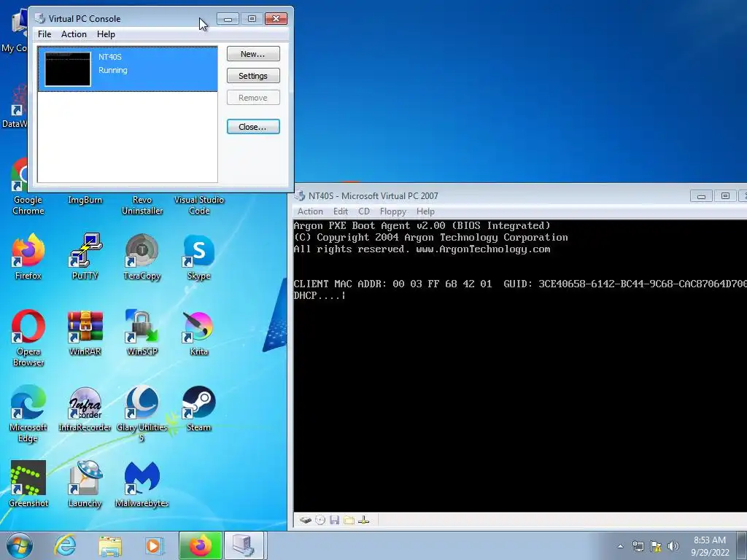Click the shared folder icon in the NT40S status bar
The height and width of the screenshot is (560, 747).
click(349, 520)
